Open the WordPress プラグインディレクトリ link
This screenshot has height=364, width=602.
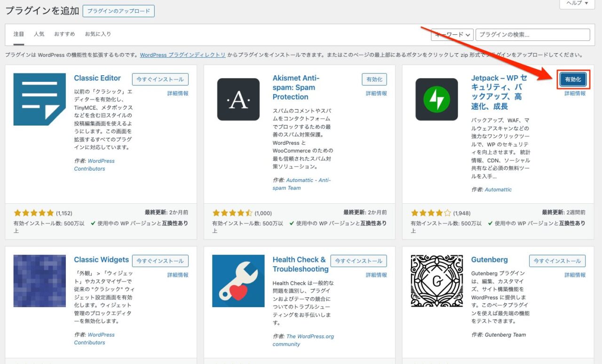[x=182, y=55]
